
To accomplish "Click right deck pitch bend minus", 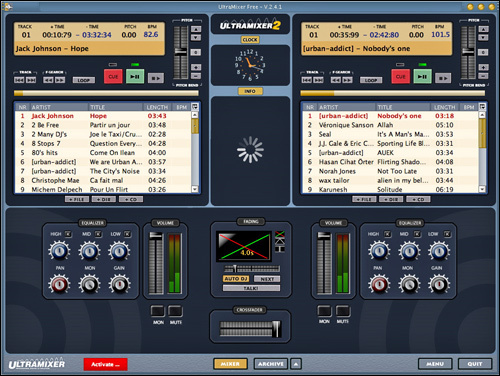I will [483, 76].
